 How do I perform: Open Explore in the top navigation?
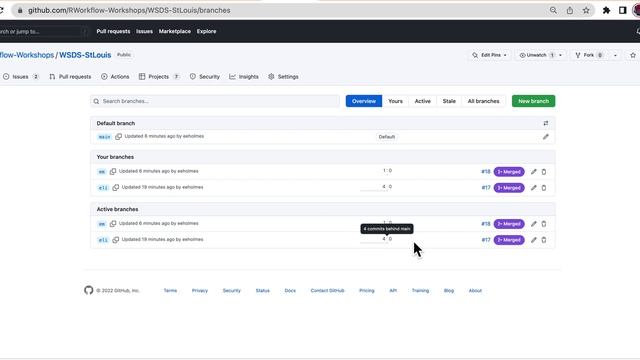tap(207, 31)
